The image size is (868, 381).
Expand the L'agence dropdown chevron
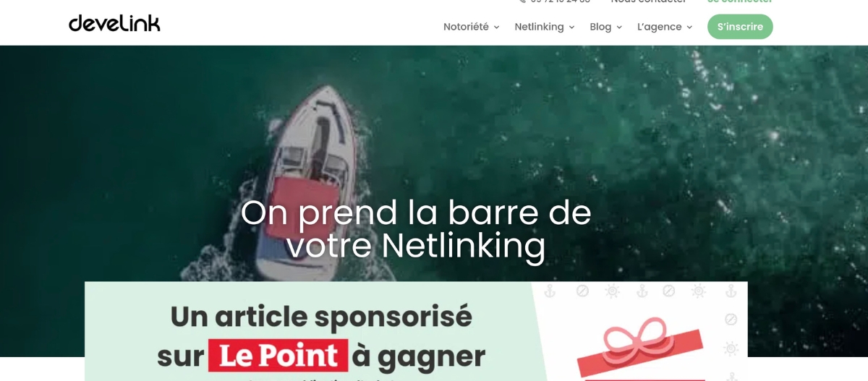click(x=689, y=27)
